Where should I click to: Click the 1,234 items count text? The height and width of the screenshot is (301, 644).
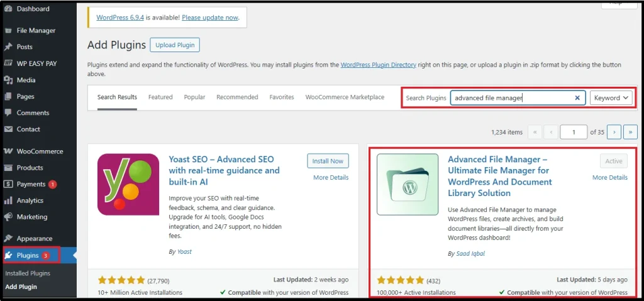(x=507, y=132)
